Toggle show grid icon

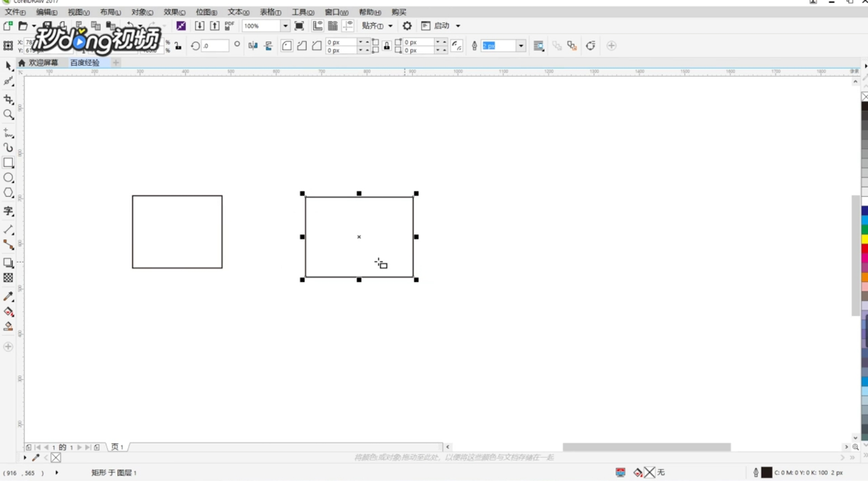tap(333, 25)
